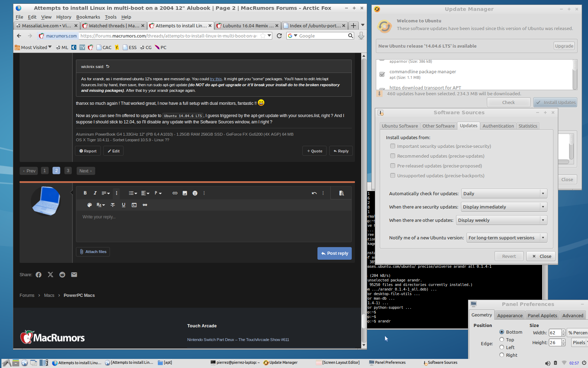Click Upgrade to Ubuntu 14.04.6 LTS
The image size is (588, 368).
pyautogui.click(x=564, y=46)
